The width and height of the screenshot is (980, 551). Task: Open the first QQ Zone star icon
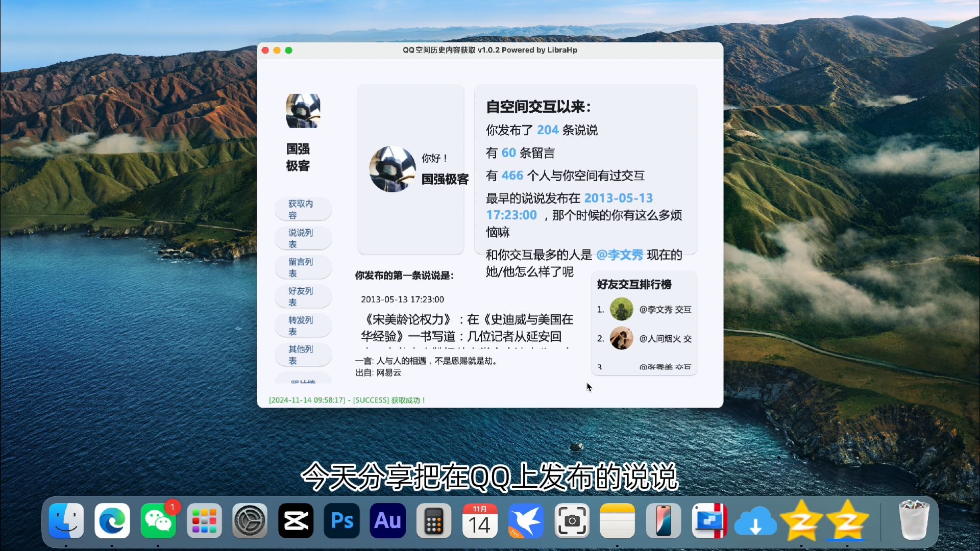pyautogui.click(x=801, y=520)
